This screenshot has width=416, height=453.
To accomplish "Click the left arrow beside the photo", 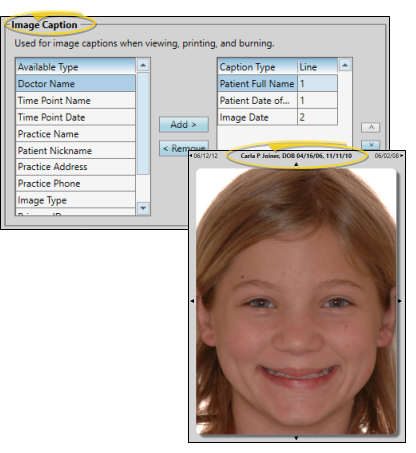I will (192, 301).
